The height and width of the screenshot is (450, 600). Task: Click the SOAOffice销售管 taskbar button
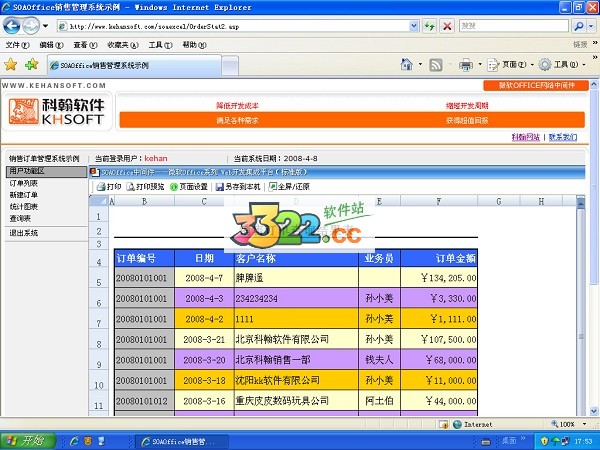click(182, 441)
